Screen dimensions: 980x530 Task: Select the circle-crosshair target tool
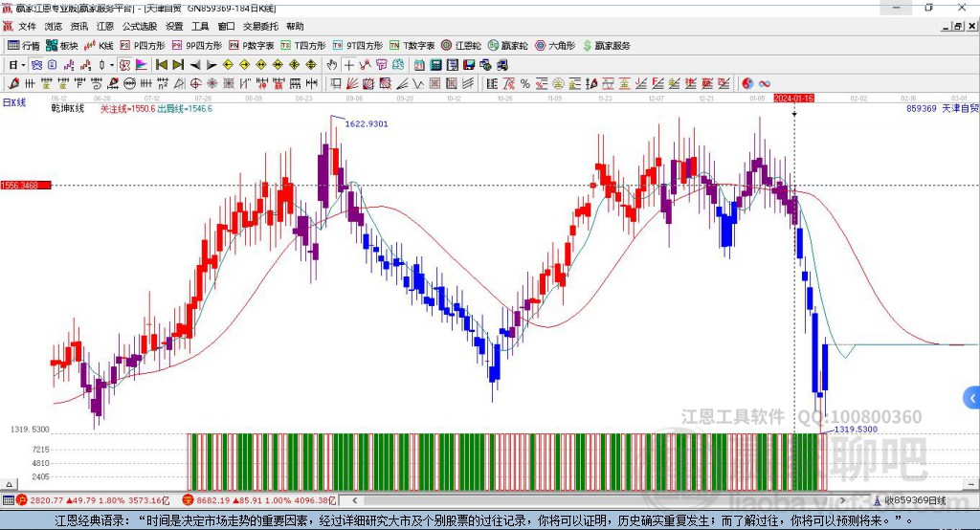coord(195,84)
